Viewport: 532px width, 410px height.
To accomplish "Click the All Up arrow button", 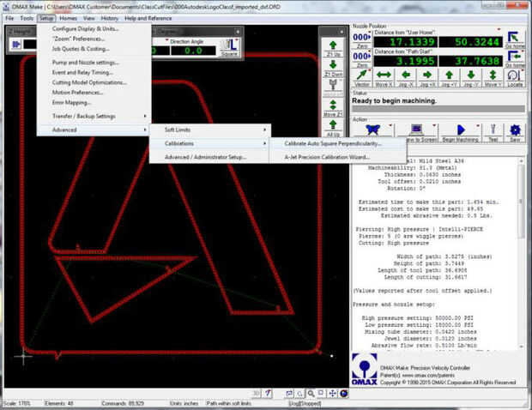I will (x=333, y=128).
